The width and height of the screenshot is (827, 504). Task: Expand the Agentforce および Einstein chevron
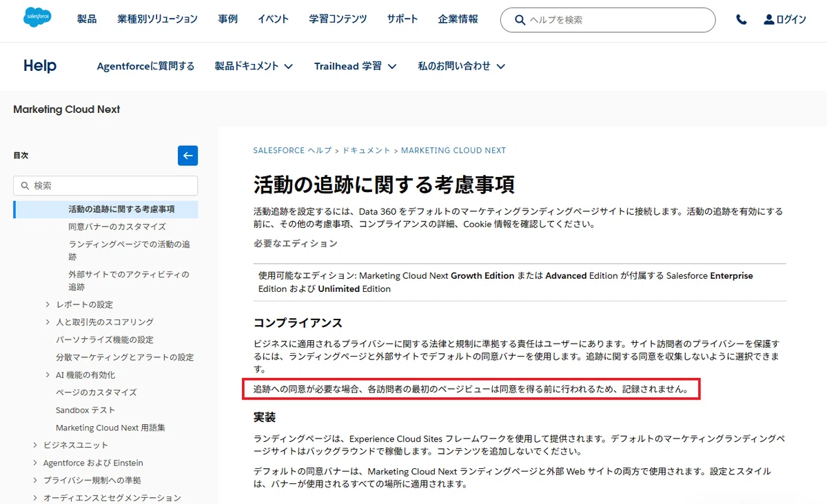(35, 463)
